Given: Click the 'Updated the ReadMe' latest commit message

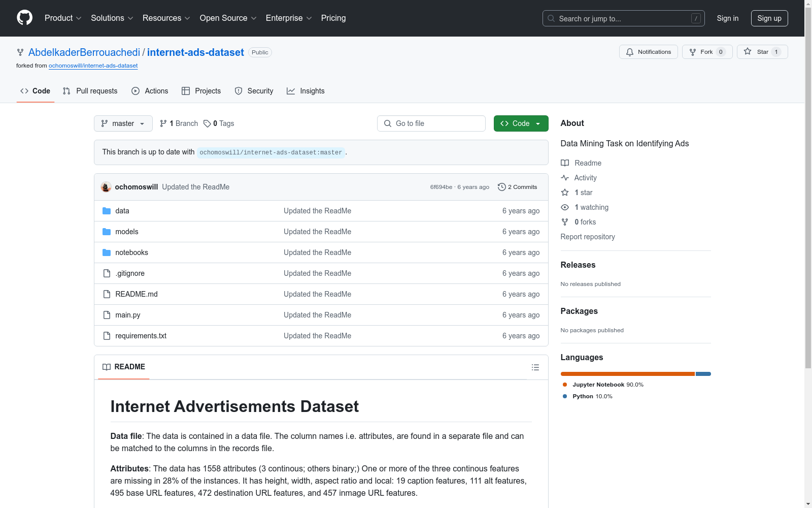Looking at the screenshot, I should pos(196,187).
